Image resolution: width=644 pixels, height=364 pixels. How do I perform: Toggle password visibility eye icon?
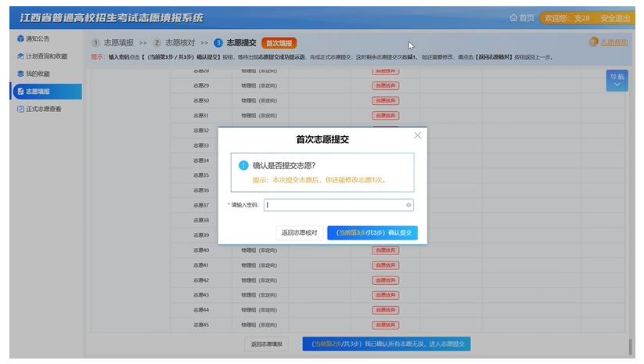tap(408, 205)
